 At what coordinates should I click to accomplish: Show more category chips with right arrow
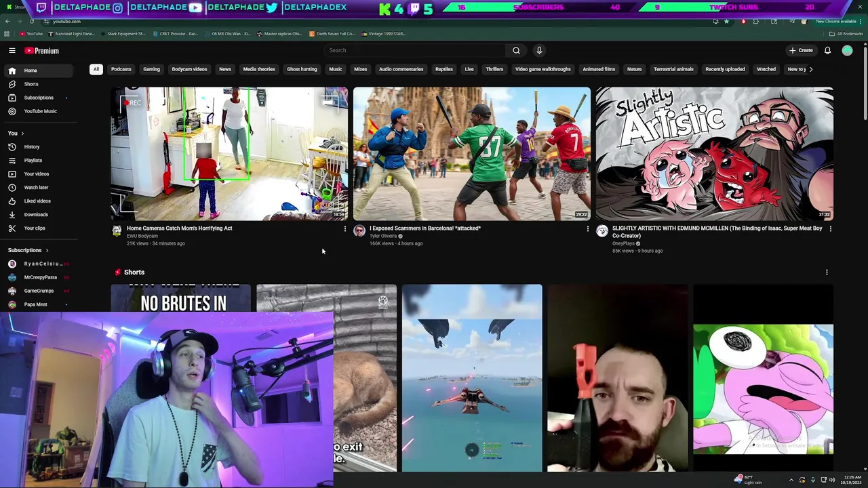coord(810,69)
